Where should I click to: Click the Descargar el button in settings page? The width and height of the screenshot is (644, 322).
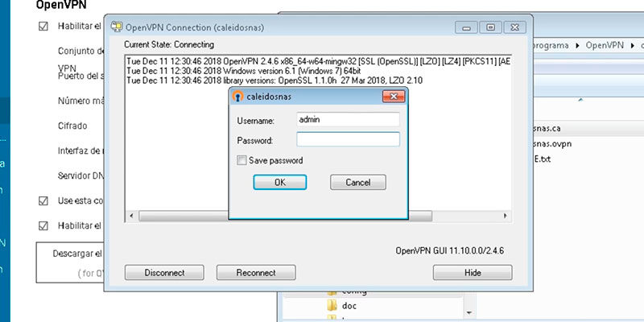click(70, 262)
